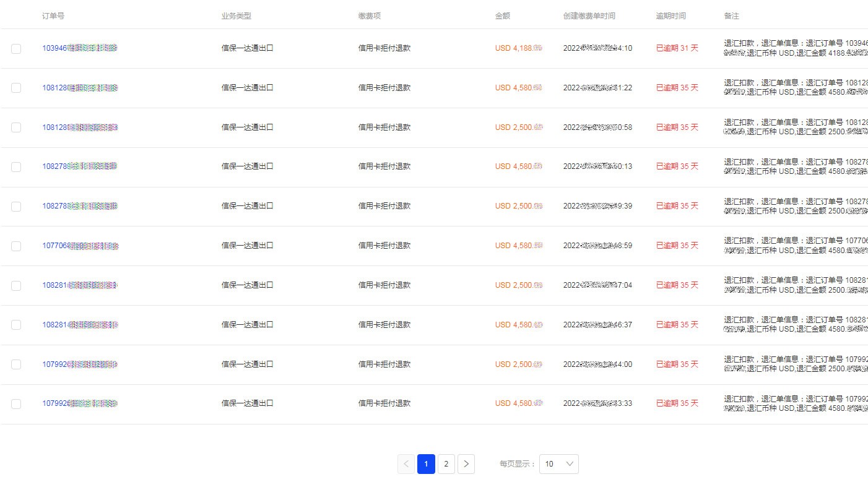Open order link starting with 103946
The image size is (868, 482).
coord(80,48)
